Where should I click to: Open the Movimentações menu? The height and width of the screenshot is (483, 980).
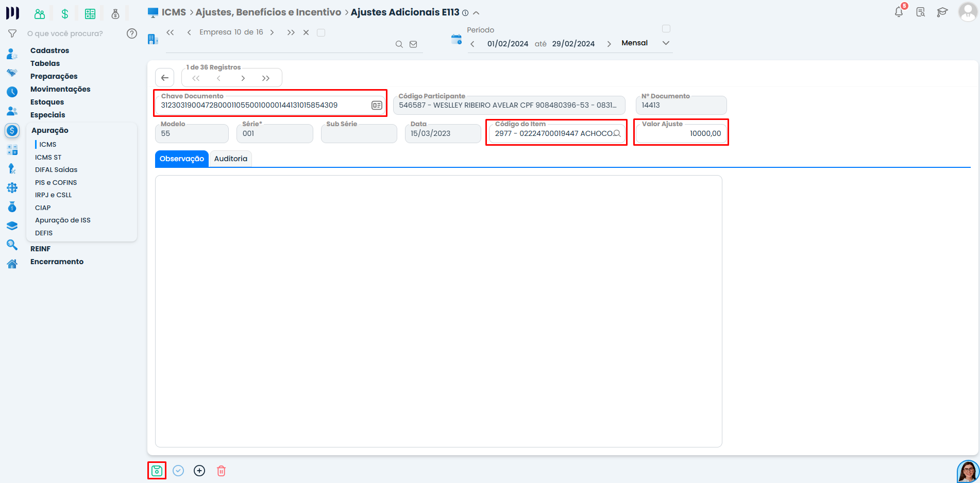pos(60,89)
